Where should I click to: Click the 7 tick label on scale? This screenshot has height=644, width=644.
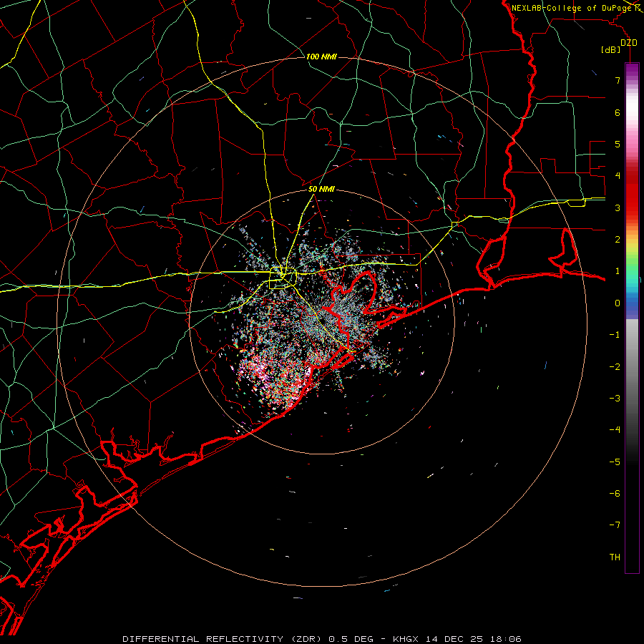(618, 80)
